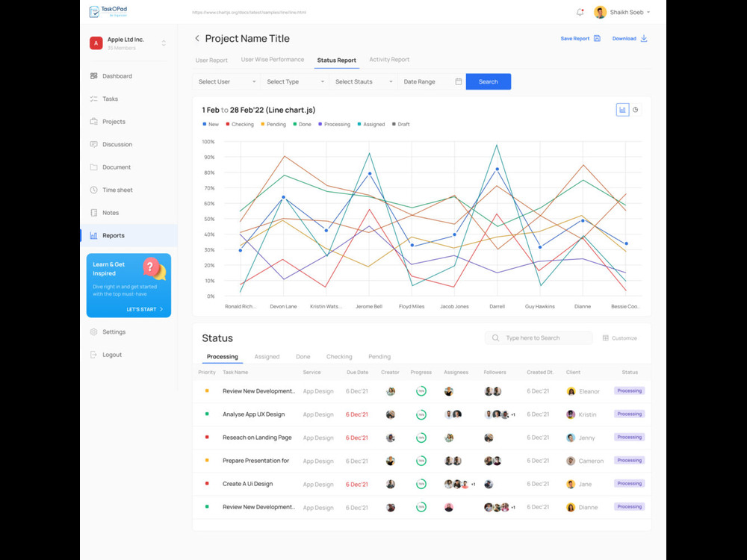Screen dimensions: 747x560
Task: Click the Logout icon
Action: click(x=93, y=354)
